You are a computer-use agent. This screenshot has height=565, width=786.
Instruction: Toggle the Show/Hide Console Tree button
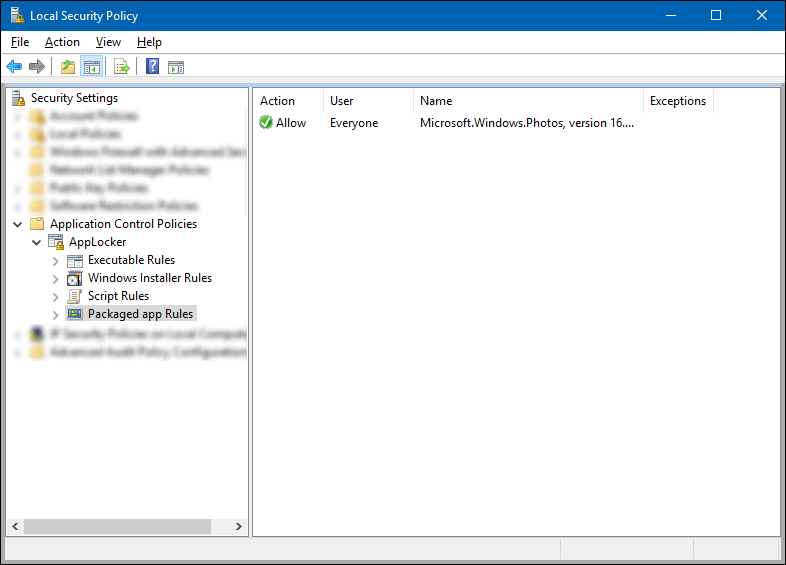(x=91, y=67)
